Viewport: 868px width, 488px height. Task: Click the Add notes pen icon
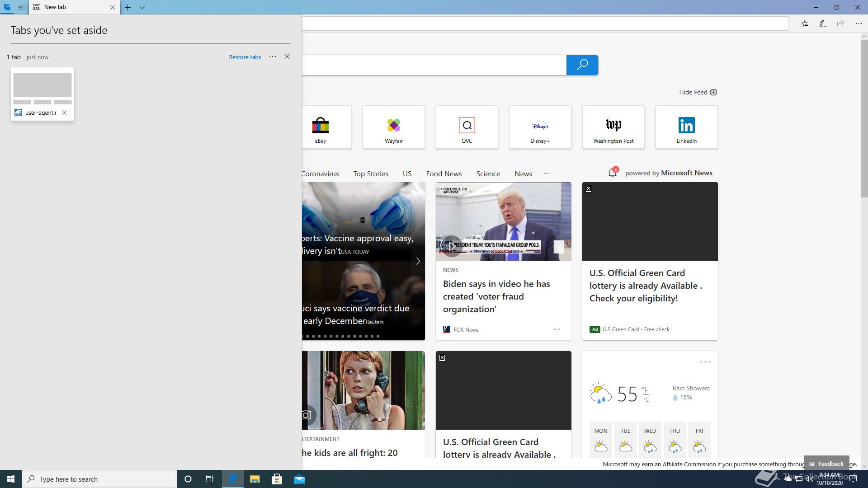click(823, 23)
